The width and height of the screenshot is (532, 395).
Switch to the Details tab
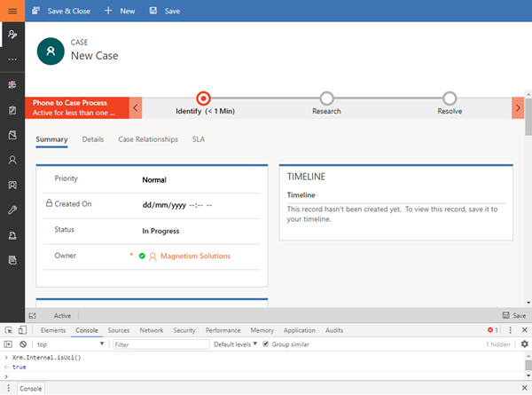click(93, 139)
